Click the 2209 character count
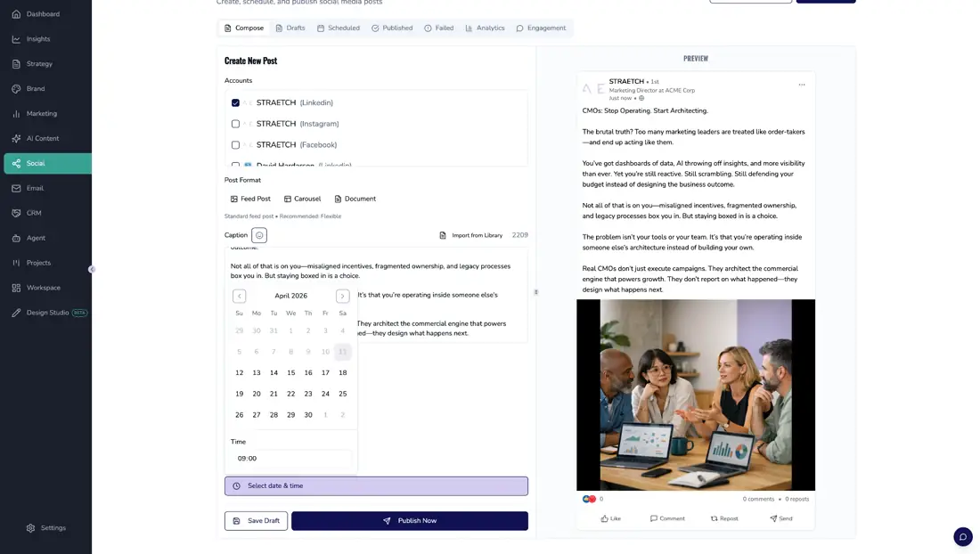Image resolution: width=980 pixels, height=554 pixels. click(520, 235)
